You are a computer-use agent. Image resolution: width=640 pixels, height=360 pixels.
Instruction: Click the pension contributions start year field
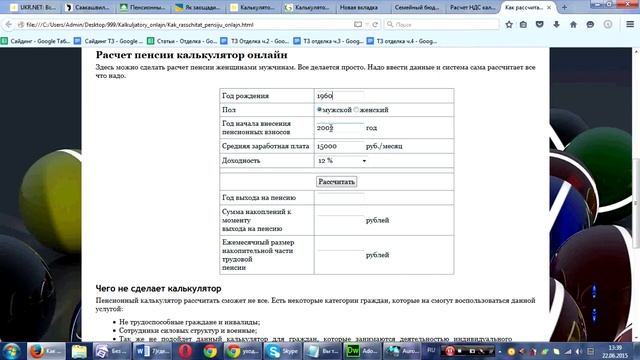coord(340,128)
